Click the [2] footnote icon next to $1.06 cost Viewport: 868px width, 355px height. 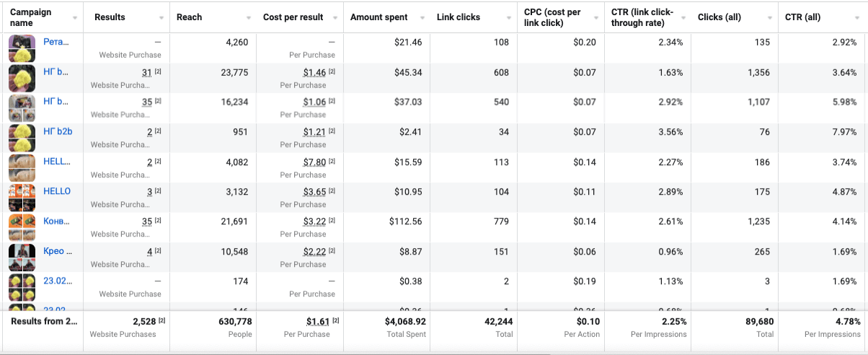point(332,102)
